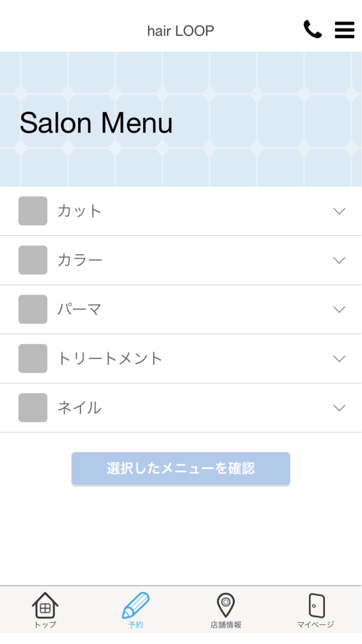The image size is (362, 644).
Task: Check the パーマ checkbox
Action: coord(33,309)
